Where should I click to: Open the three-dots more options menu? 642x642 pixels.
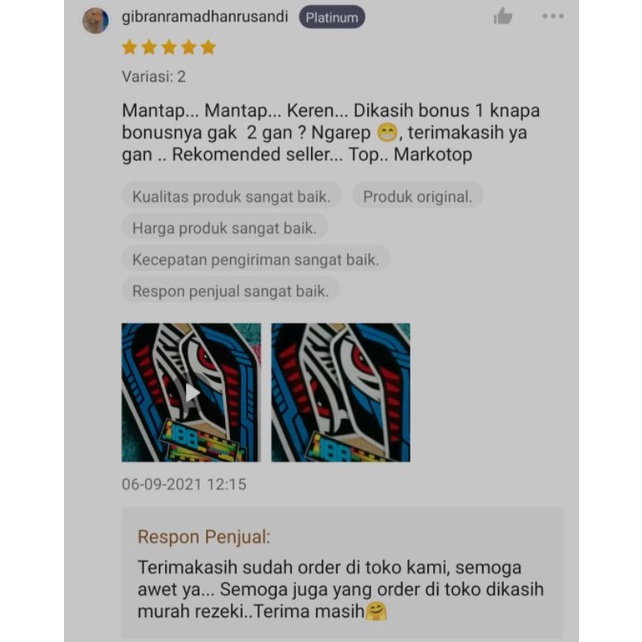click(553, 16)
